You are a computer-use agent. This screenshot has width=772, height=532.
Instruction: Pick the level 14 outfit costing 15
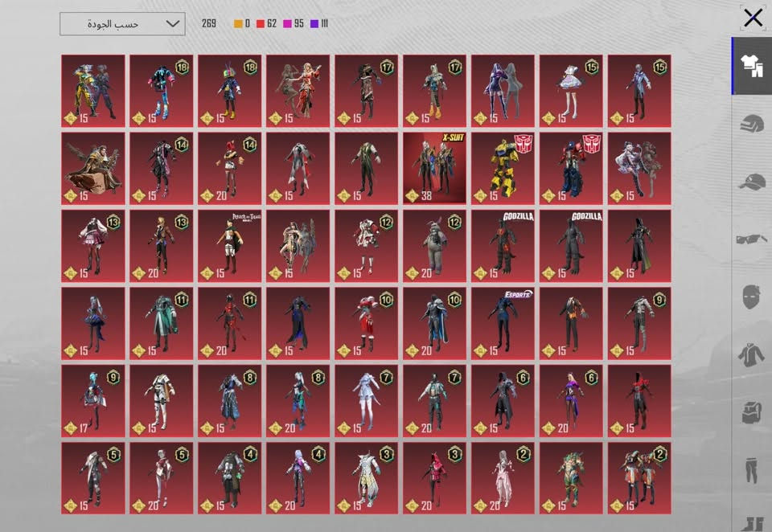(x=162, y=168)
